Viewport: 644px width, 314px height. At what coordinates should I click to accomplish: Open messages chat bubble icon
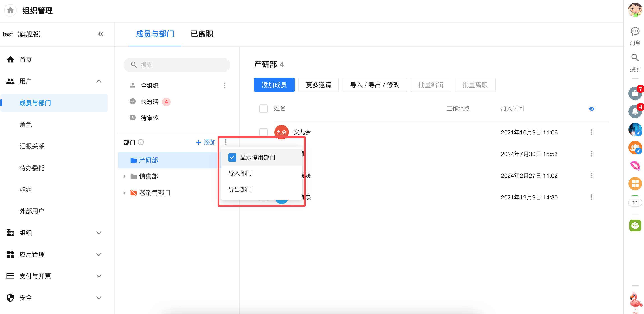pos(635,32)
